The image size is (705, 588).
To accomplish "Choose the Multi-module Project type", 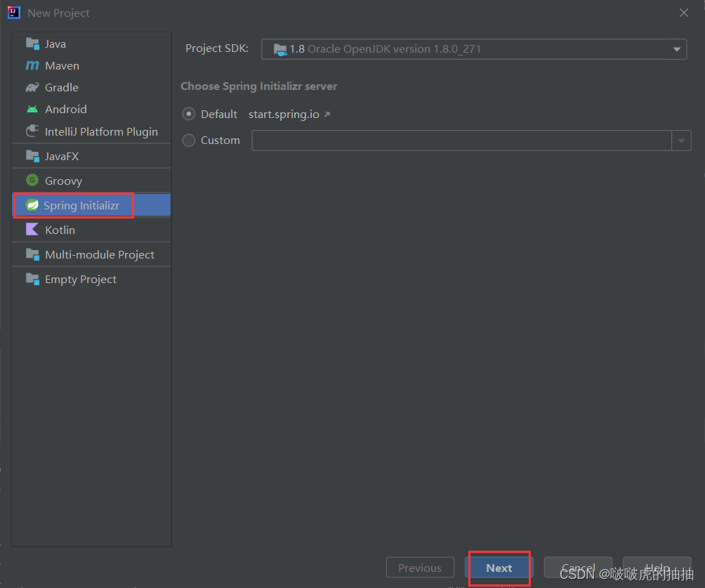I will point(91,254).
